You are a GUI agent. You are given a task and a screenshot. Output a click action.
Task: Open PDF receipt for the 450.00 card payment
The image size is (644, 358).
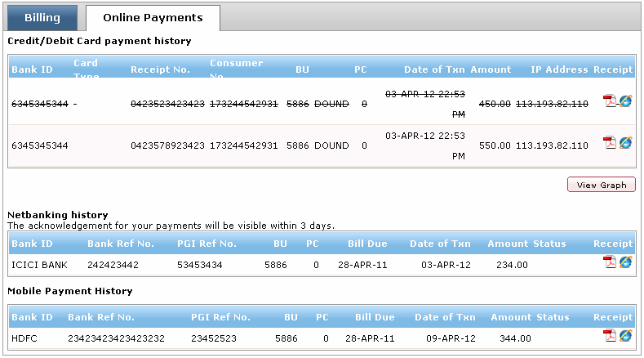[609, 101]
